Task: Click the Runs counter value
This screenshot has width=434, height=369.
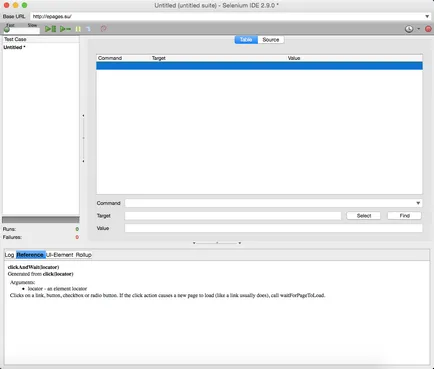Action: [x=77, y=229]
